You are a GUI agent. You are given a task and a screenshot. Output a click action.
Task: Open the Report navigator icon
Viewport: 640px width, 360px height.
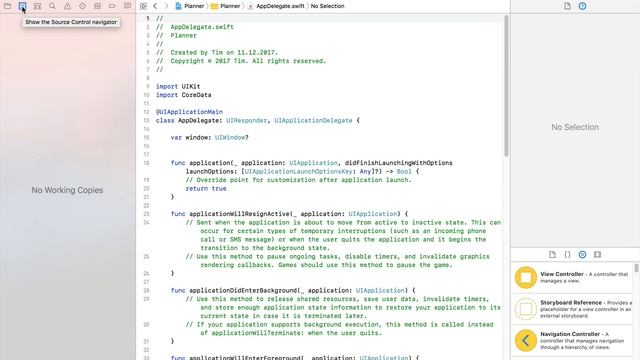127,6
